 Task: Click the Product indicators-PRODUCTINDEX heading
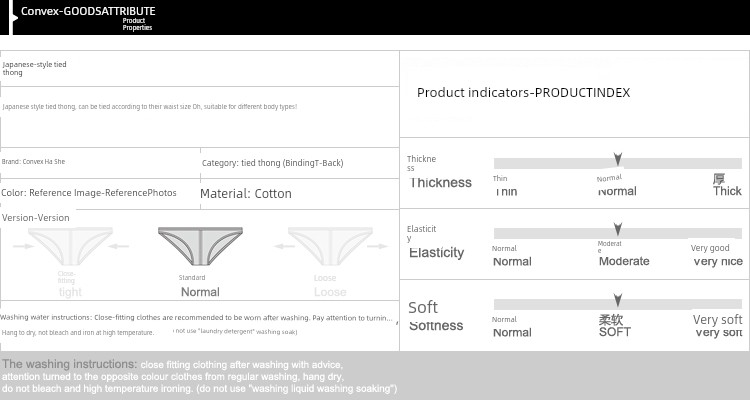[523, 93]
